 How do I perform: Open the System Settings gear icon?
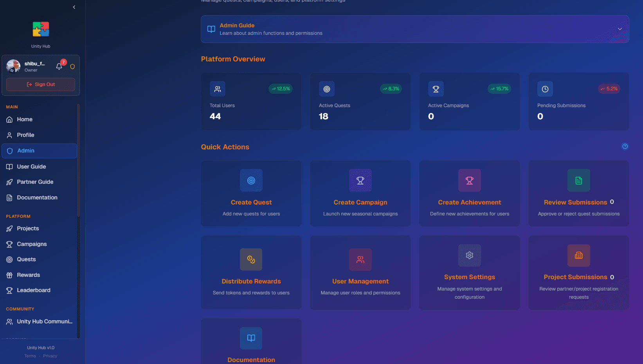tap(470, 255)
